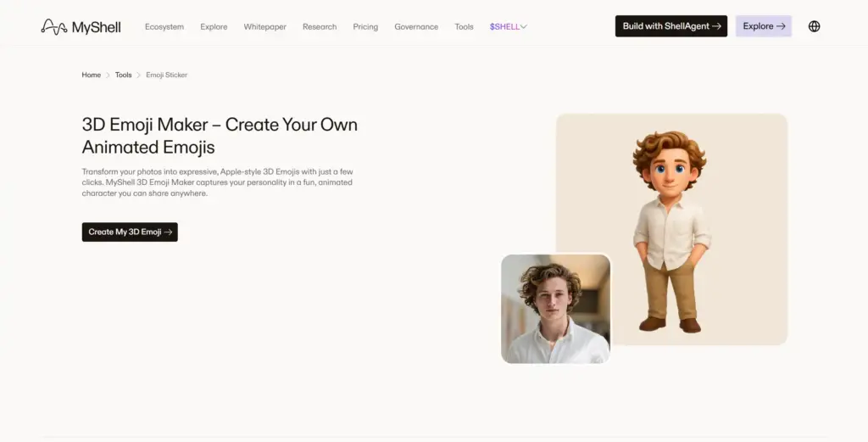This screenshot has height=442, width=868.
Task: Click the Tools breadcrumb link
Action: [x=124, y=75]
